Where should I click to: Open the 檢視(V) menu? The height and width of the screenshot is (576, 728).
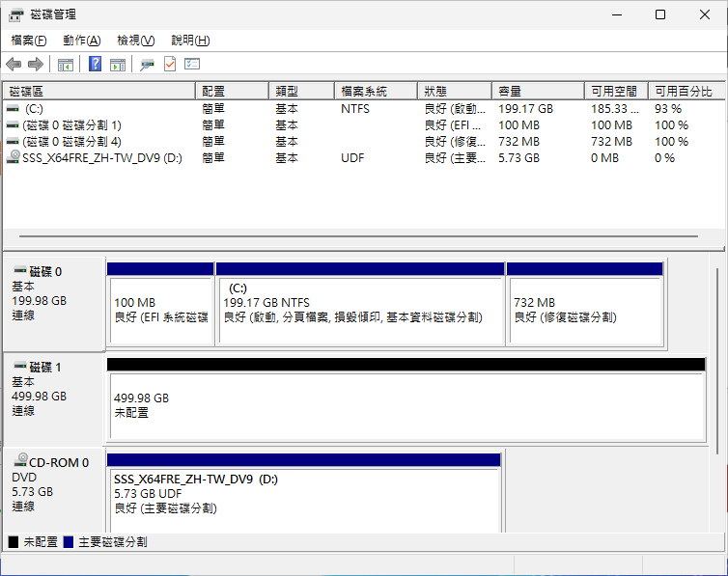point(135,41)
